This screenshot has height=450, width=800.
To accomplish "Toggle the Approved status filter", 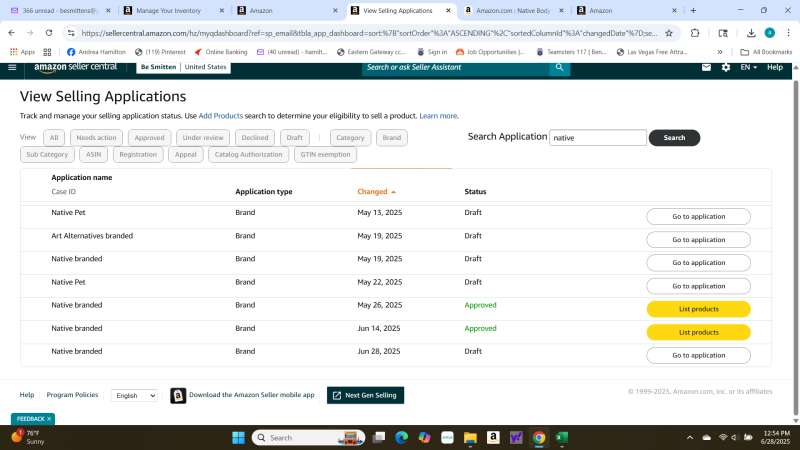I will [149, 137].
